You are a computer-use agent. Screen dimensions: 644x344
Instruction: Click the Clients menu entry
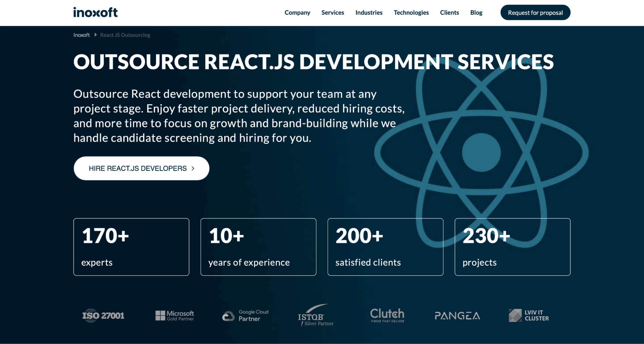[449, 13]
